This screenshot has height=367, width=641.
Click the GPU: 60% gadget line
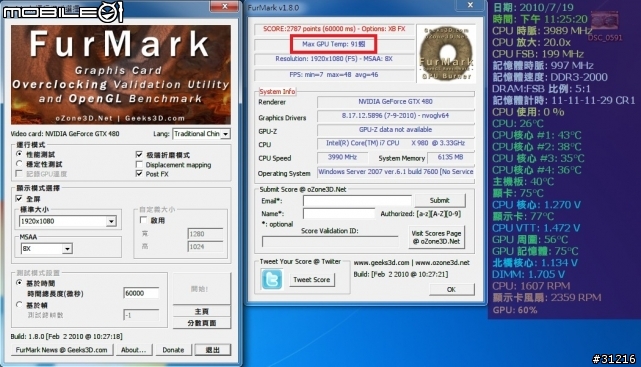click(x=515, y=310)
